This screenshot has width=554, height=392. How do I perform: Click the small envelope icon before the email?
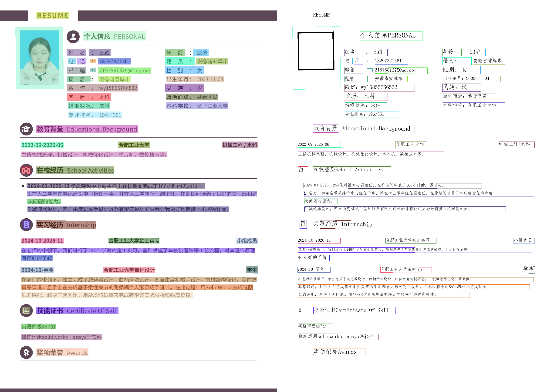coord(93,71)
